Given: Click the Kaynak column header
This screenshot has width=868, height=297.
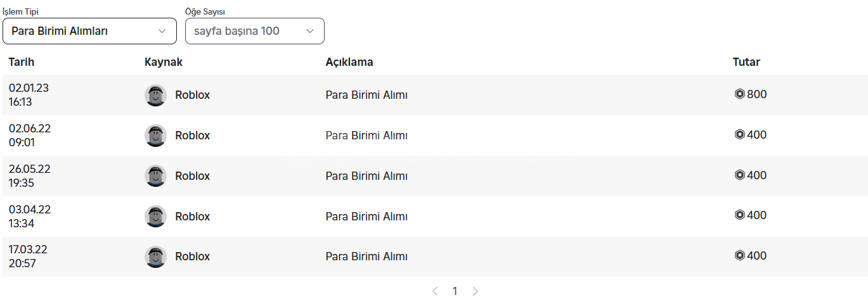Looking at the screenshot, I should 164,62.
